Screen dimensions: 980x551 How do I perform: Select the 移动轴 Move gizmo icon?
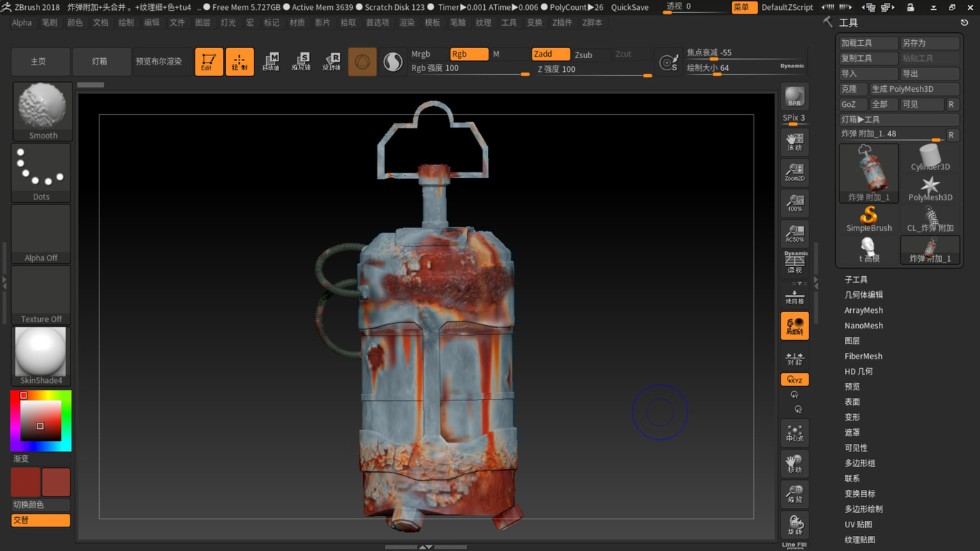click(x=270, y=62)
